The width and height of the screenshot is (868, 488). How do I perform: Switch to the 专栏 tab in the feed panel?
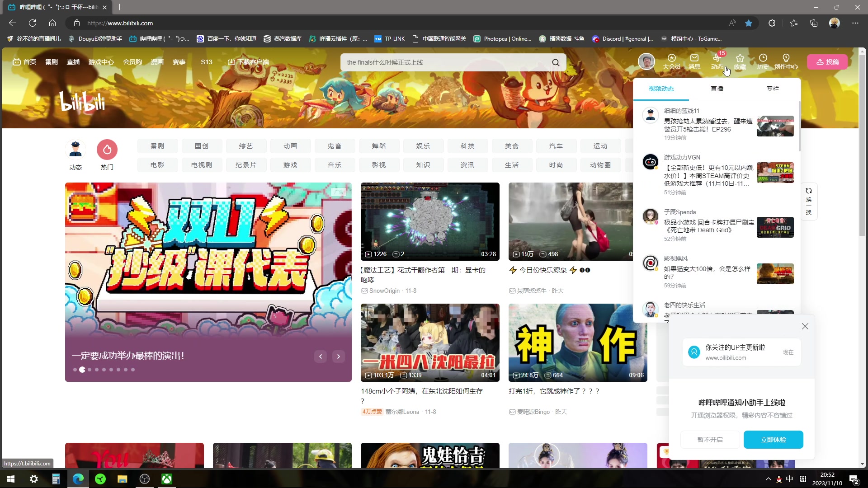(x=773, y=89)
